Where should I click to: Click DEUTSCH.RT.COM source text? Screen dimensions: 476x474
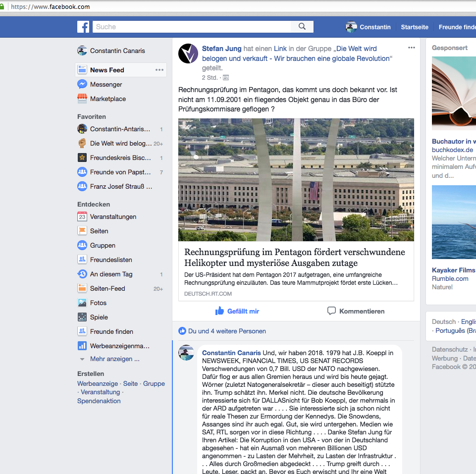(x=208, y=294)
